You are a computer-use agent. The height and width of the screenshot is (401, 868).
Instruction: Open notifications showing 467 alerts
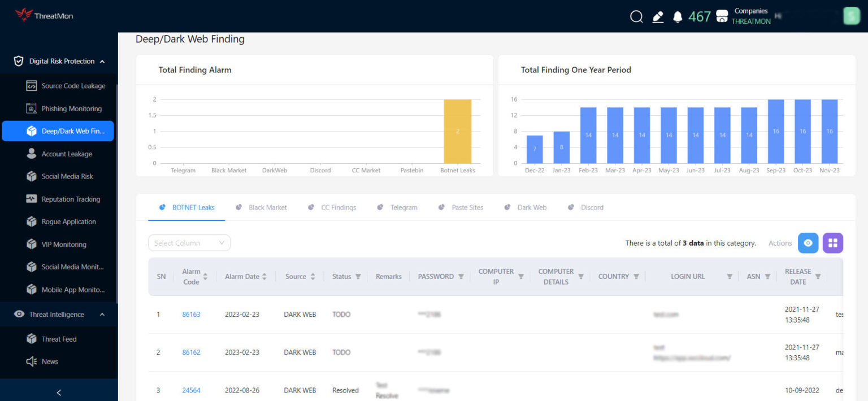[678, 16]
